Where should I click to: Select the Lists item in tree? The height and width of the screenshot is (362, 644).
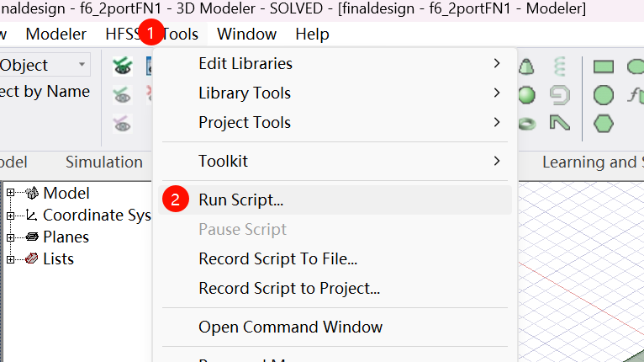click(x=58, y=258)
